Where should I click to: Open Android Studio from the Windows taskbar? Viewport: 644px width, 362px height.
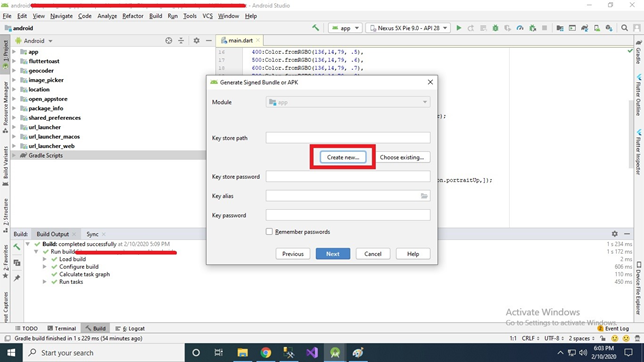(335, 353)
